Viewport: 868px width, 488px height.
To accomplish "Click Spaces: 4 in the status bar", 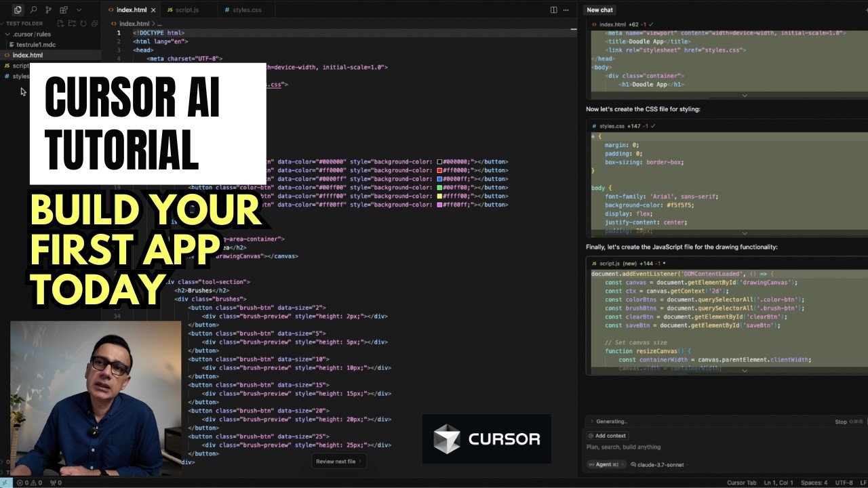I will 814,483.
